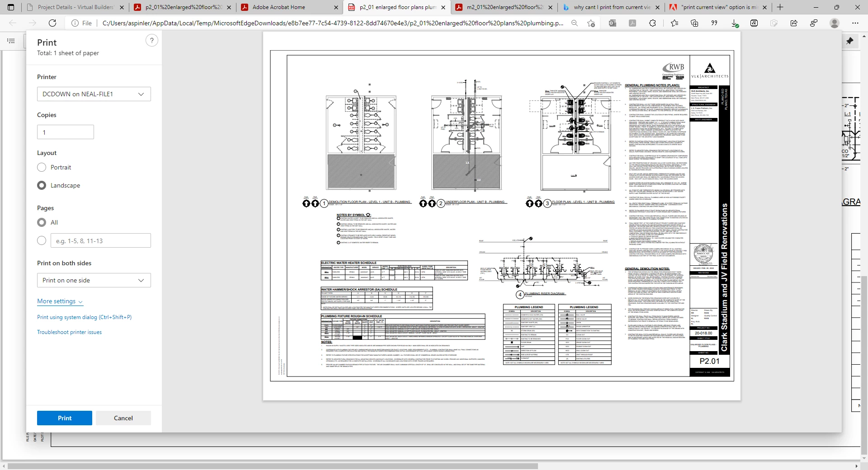This screenshot has width=868, height=470.
Task: Open the Downloads icon in toolbar
Action: (x=735, y=23)
